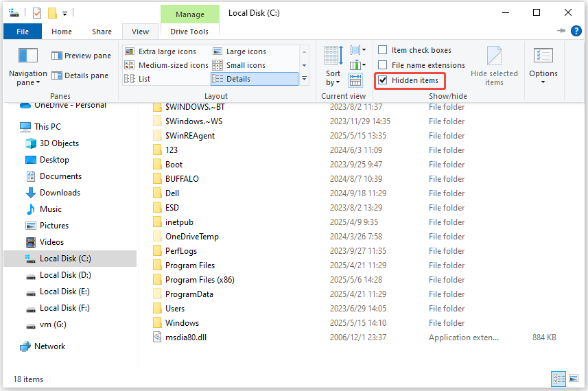Select the OneDriveTemp folder
Viewport: 588px width, 391px height.
[186, 237]
